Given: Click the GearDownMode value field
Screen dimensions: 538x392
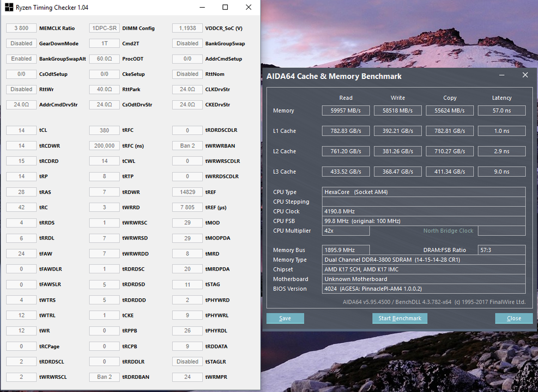Looking at the screenshot, I should coord(21,44).
